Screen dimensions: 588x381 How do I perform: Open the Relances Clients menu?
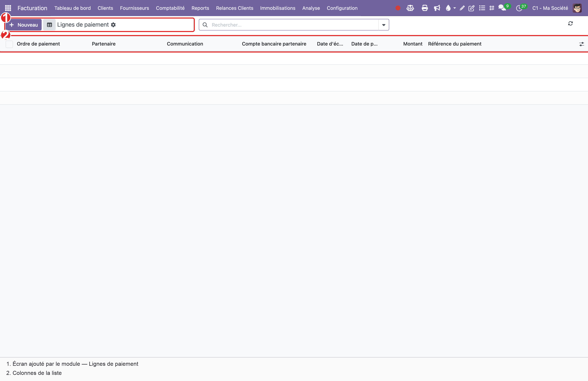coord(234,8)
